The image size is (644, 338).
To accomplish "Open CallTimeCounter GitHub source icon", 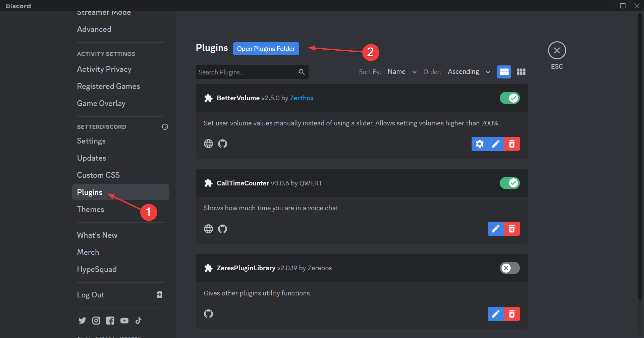I will (222, 229).
